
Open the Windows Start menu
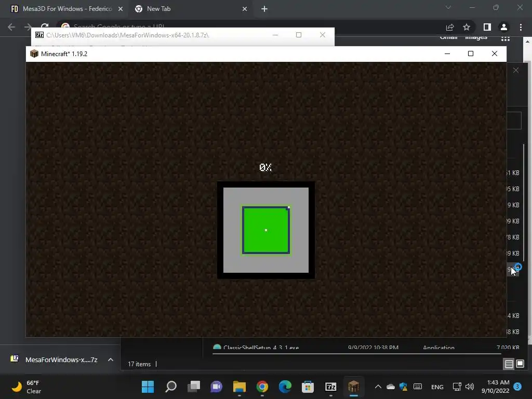tap(148, 387)
